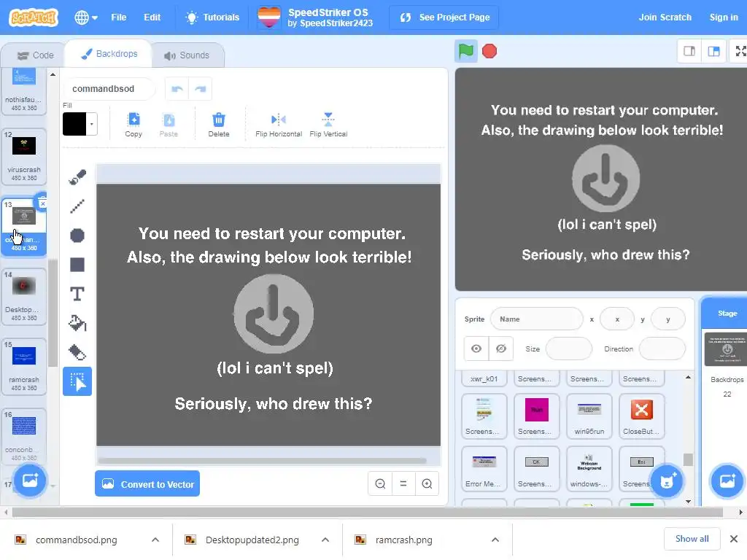Reset canvas zoom level

coord(403,484)
